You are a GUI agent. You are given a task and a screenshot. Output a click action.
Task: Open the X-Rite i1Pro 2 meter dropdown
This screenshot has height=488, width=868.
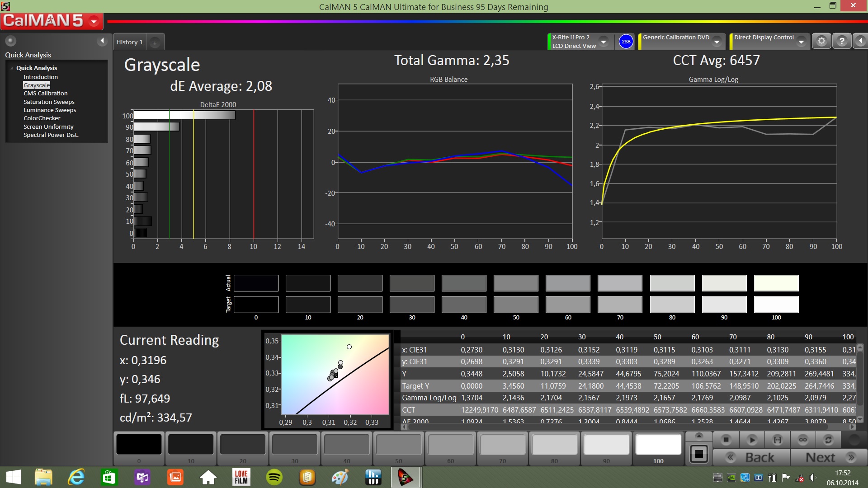tap(604, 42)
